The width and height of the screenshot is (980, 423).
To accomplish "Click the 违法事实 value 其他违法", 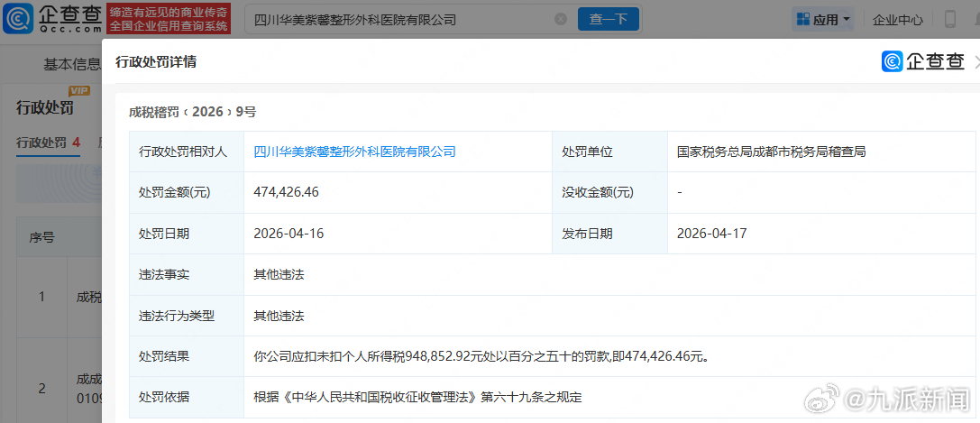I will (x=279, y=274).
